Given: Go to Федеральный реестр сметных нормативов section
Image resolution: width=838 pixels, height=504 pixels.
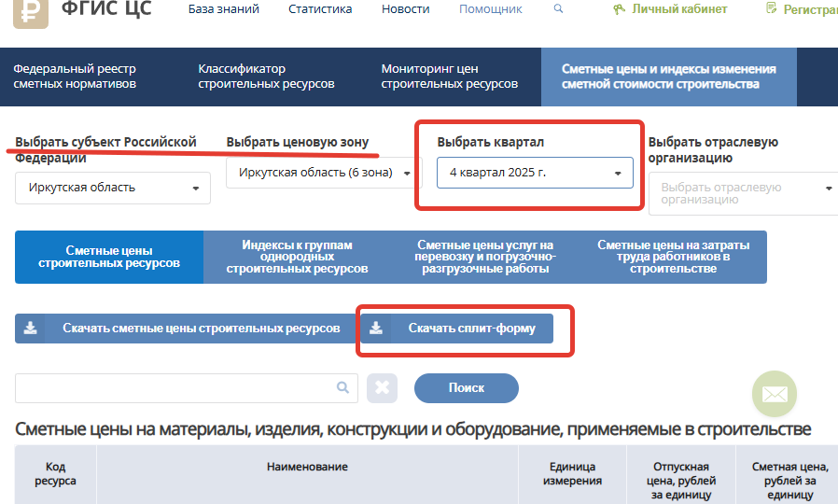Looking at the screenshot, I should click(x=75, y=77).
